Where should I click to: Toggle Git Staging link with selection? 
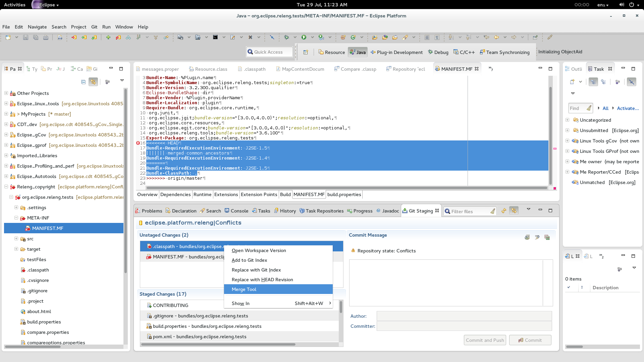[514, 211]
